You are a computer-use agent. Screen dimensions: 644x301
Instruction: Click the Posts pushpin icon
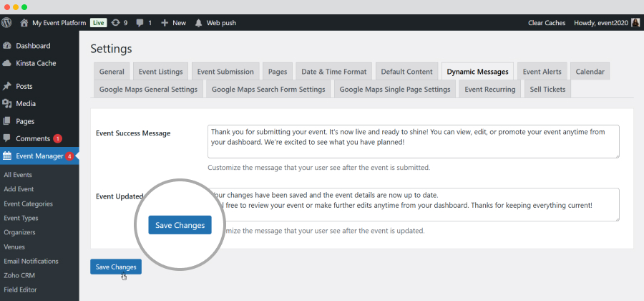(x=6, y=86)
